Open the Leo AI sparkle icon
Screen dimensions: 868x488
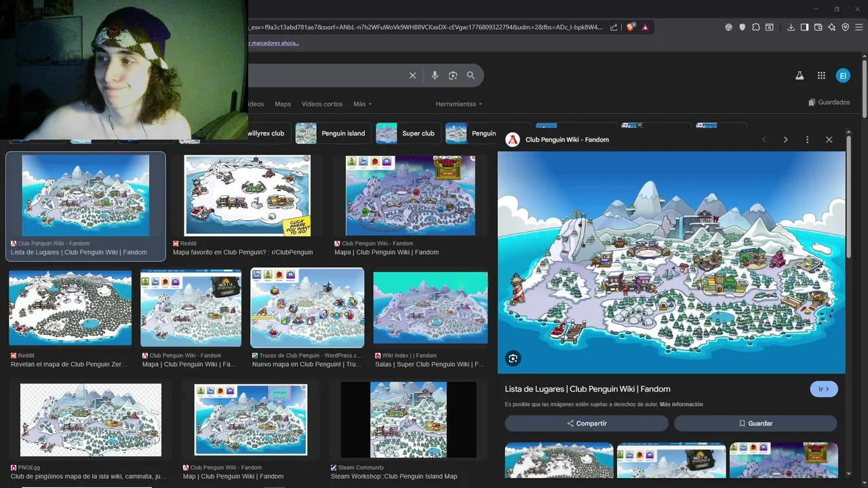[831, 27]
